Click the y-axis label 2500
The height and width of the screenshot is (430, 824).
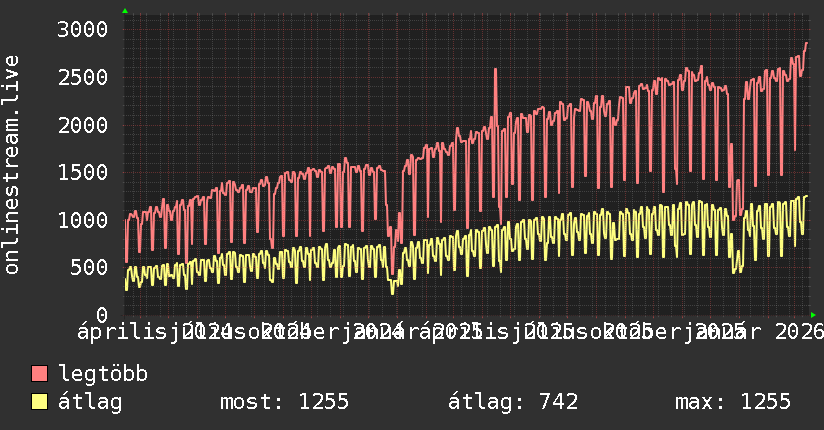click(83, 78)
